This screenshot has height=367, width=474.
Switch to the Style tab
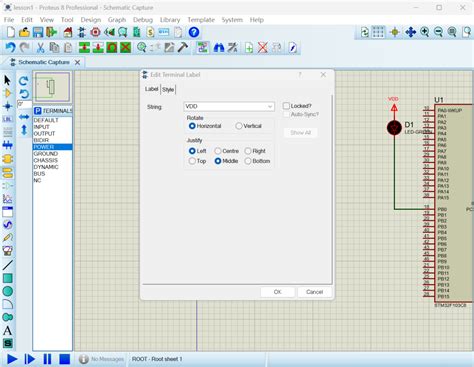coord(168,89)
